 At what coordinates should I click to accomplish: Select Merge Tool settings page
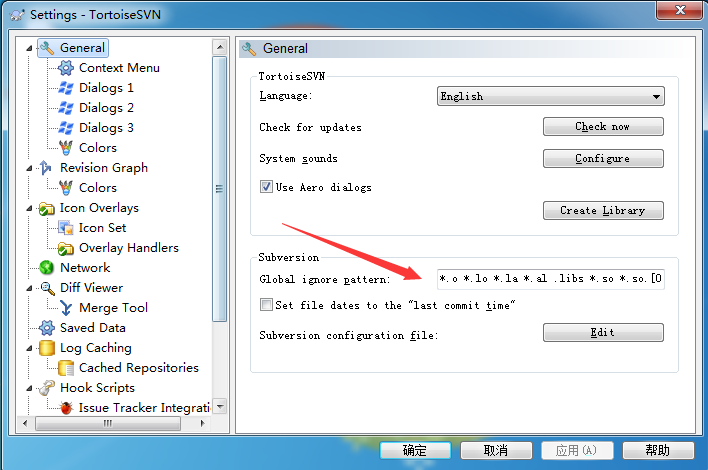pos(113,308)
